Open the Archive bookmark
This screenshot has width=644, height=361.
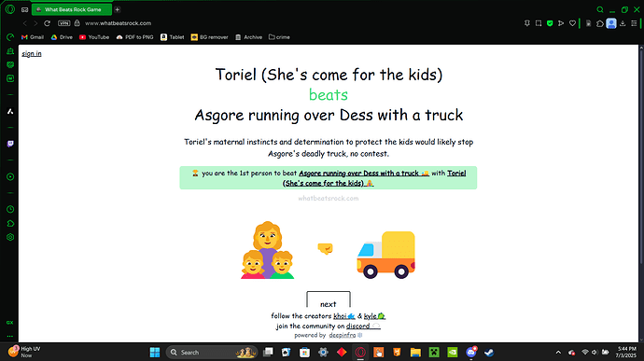249,37
